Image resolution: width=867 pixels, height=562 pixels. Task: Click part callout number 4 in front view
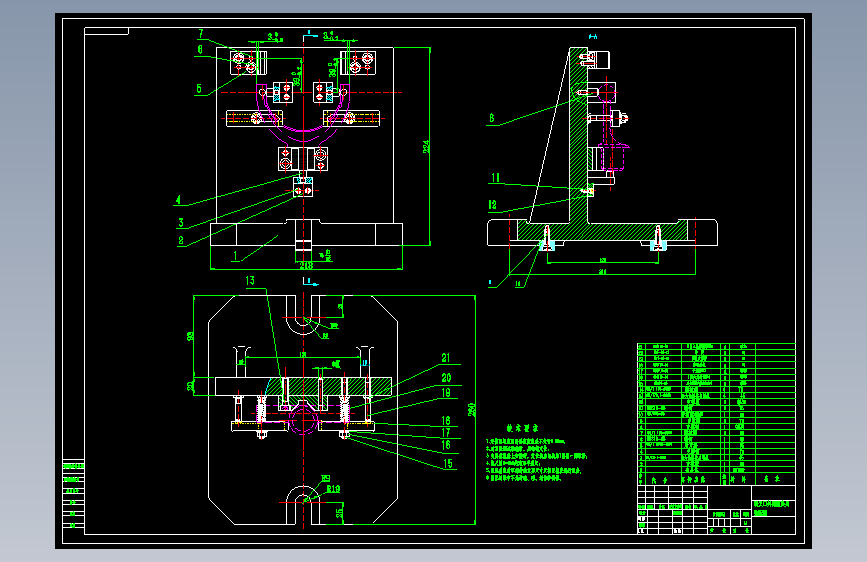click(178, 200)
